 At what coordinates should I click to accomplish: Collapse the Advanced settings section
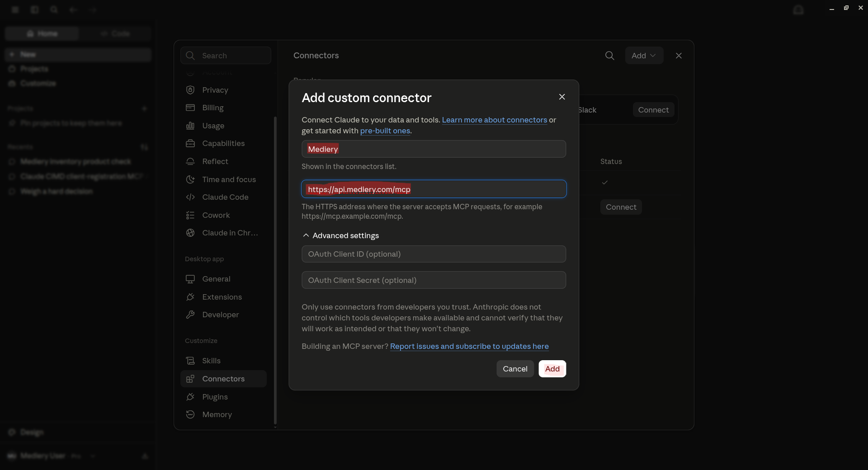(x=341, y=235)
